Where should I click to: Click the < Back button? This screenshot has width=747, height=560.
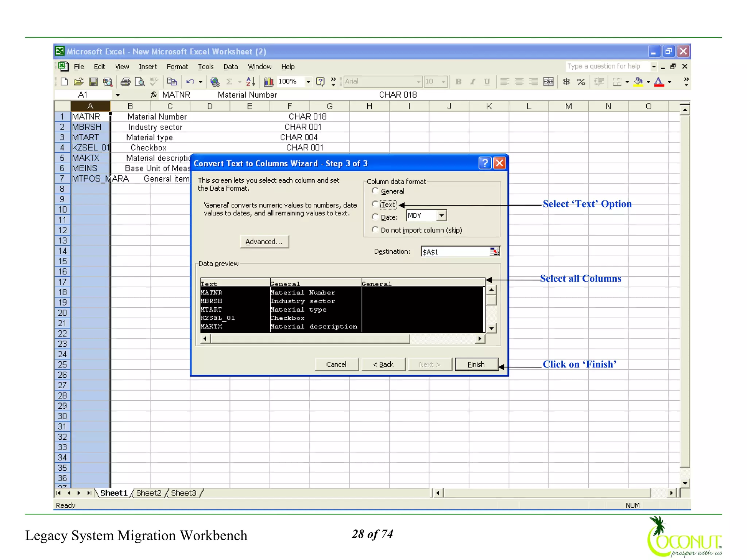click(x=383, y=364)
